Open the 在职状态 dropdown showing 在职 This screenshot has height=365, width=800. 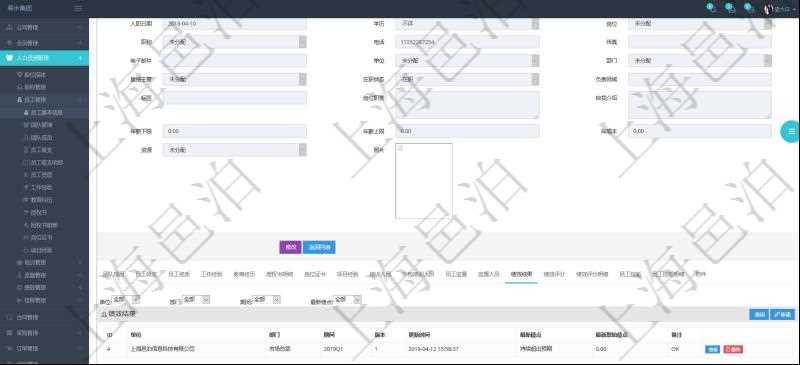pyautogui.click(x=467, y=79)
